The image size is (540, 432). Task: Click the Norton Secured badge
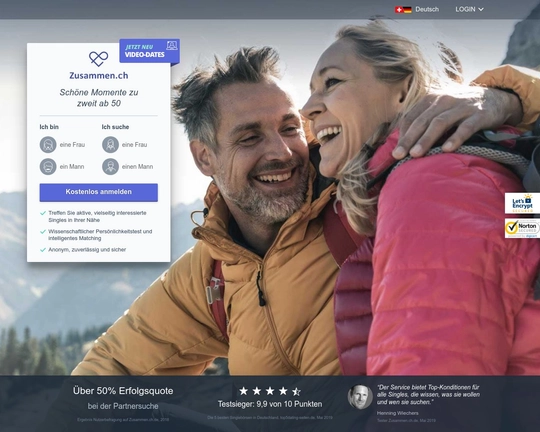click(522, 228)
